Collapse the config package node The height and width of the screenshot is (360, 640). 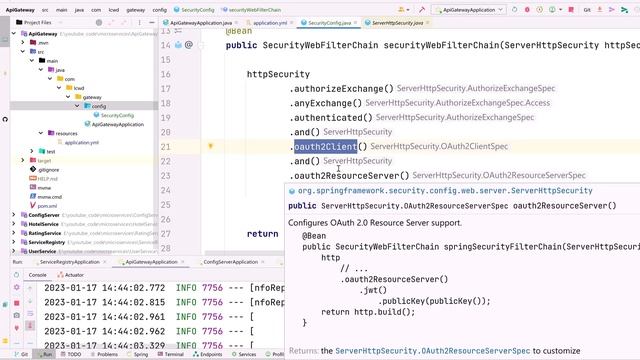[x=77, y=106]
